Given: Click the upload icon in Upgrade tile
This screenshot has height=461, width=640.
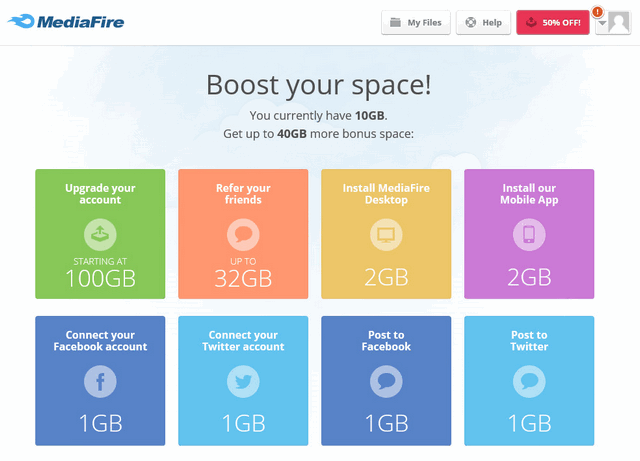Looking at the screenshot, I should [100, 235].
